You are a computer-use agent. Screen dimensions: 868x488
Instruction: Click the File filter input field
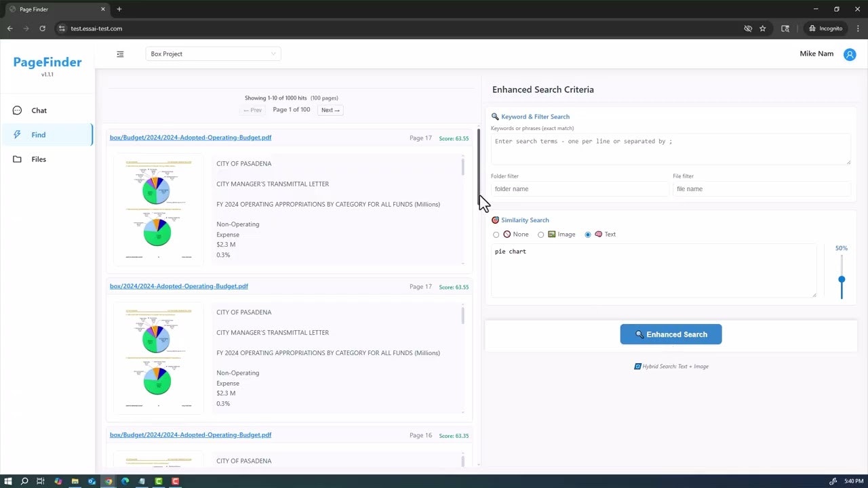click(x=762, y=189)
